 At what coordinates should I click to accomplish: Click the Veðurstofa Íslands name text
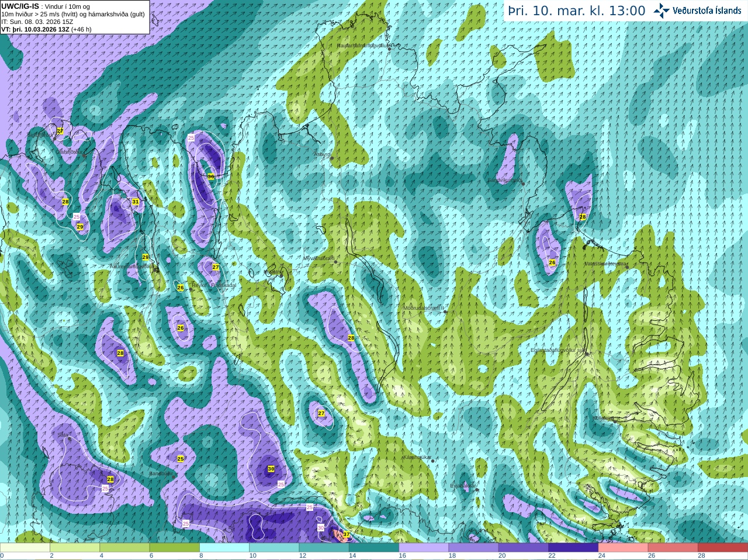point(707,11)
